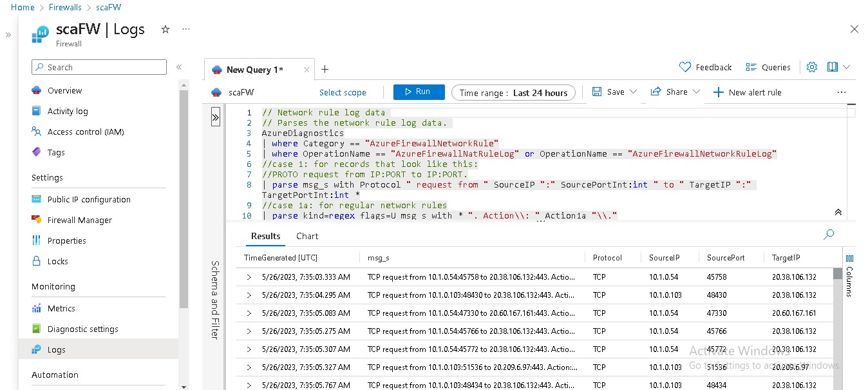Open Properties in the Settings section

[x=66, y=240]
